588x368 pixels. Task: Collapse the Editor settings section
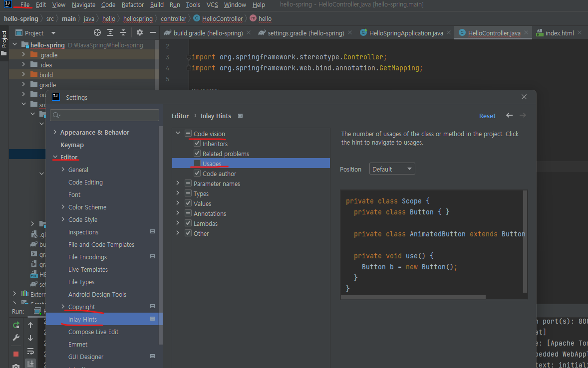[x=55, y=157]
